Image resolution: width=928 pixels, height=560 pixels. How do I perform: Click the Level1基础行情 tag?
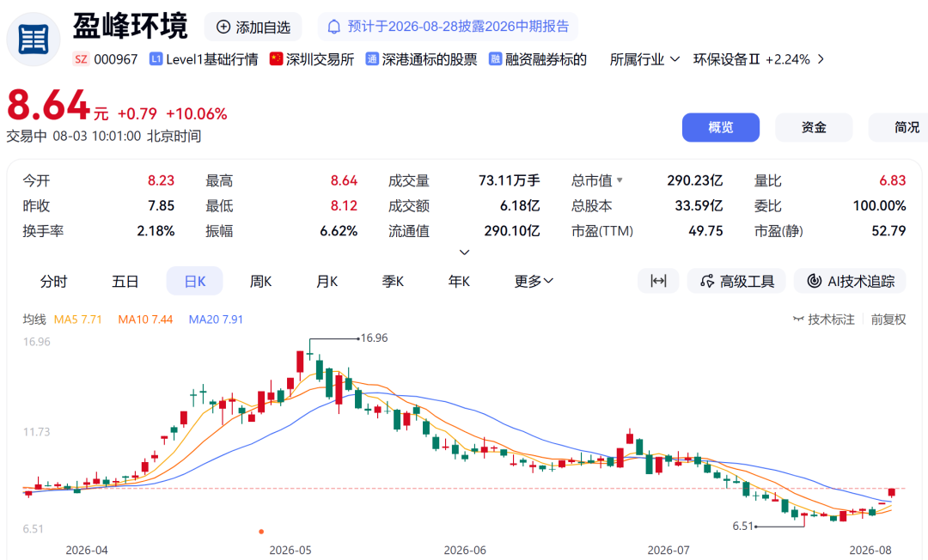pyautogui.click(x=205, y=59)
